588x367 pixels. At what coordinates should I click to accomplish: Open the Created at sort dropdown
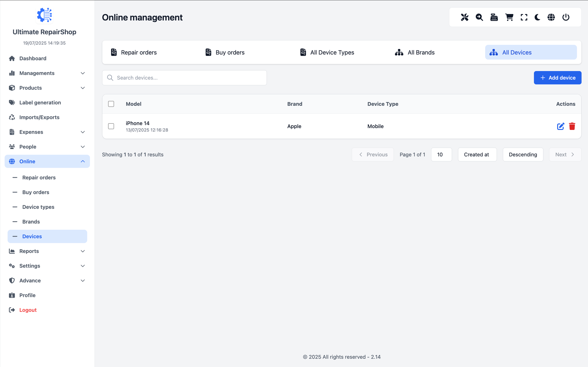(477, 154)
